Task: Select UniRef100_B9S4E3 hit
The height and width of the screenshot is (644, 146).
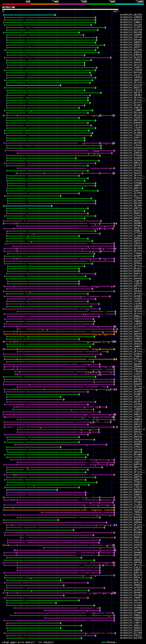Action: (x=131, y=376)
